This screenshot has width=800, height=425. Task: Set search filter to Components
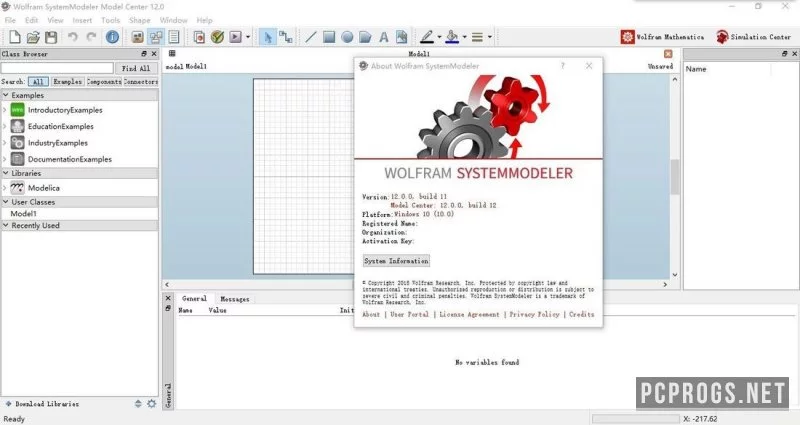(x=104, y=82)
